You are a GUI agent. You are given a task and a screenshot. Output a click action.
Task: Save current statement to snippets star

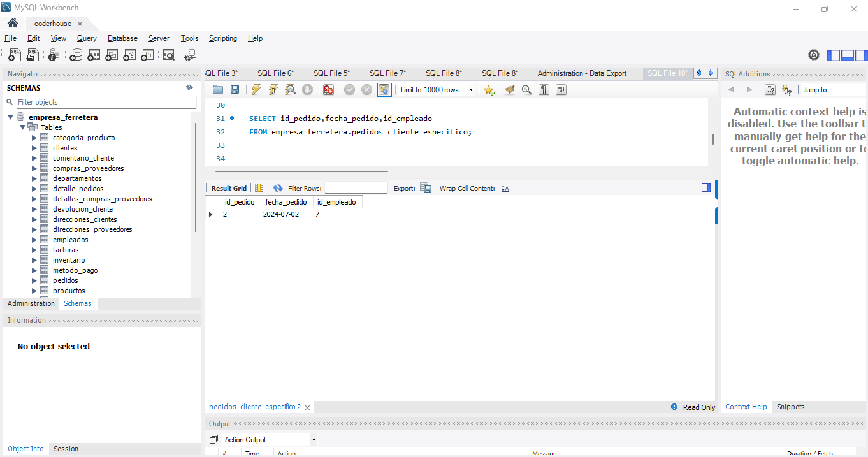point(489,90)
